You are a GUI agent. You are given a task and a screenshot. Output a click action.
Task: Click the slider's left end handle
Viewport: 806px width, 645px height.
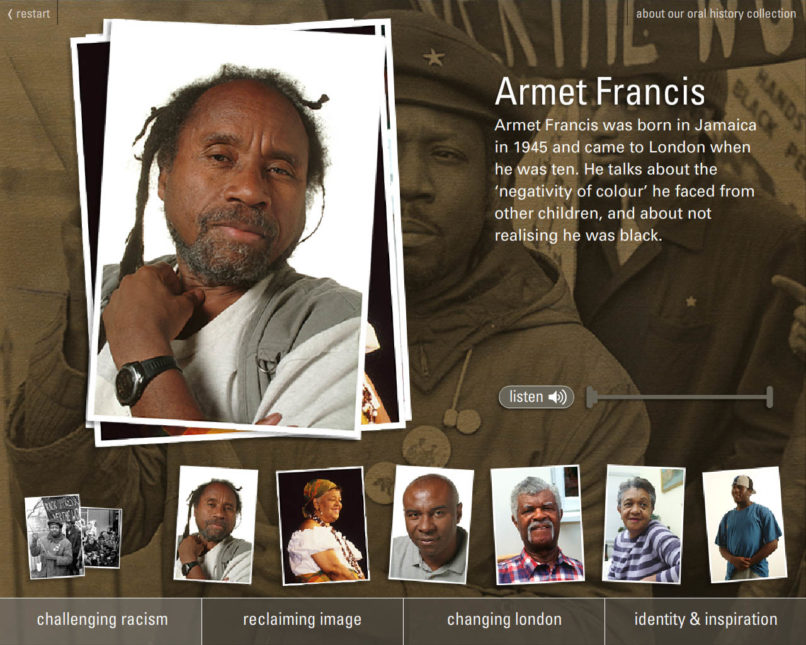tap(592, 397)
